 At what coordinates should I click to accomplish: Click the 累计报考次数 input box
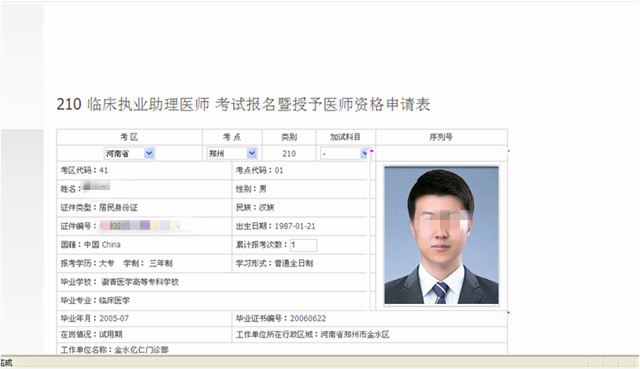(x=303, y=245)
